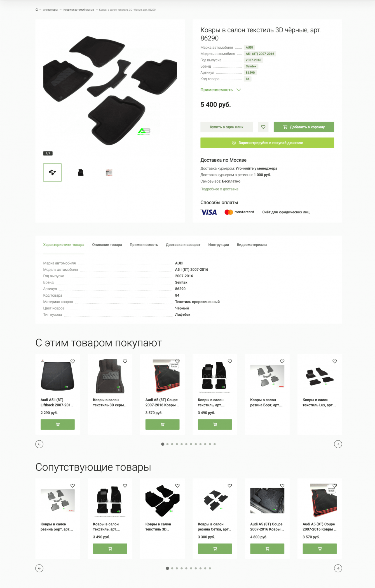
Task: Go to previous items in 'Сопутствующие товары'
Action: point(39,568)
